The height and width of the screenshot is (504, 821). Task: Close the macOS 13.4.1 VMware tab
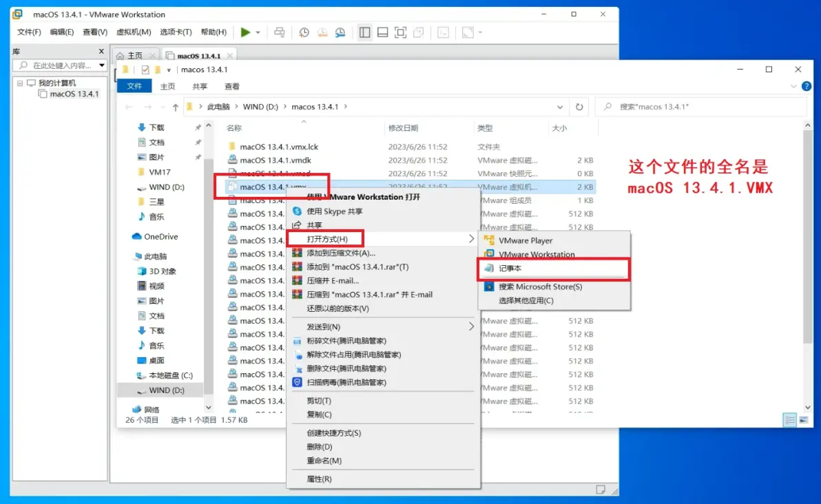pos(229,56)
